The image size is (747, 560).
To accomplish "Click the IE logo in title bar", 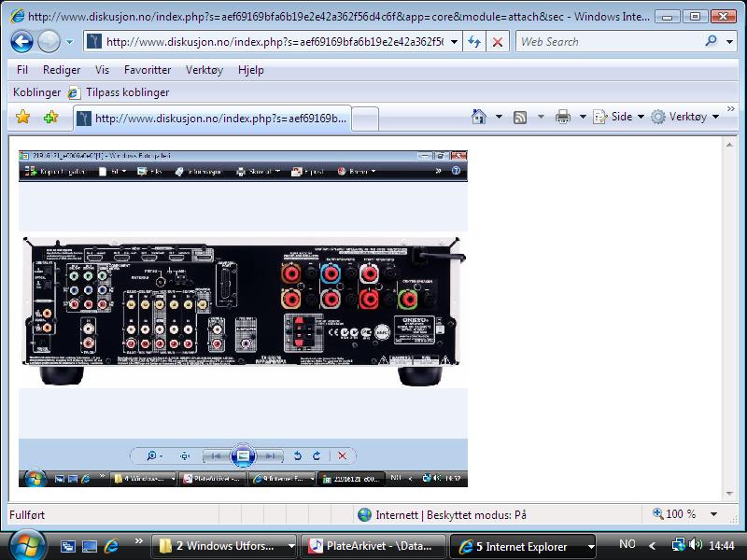I will pos(17,16).
